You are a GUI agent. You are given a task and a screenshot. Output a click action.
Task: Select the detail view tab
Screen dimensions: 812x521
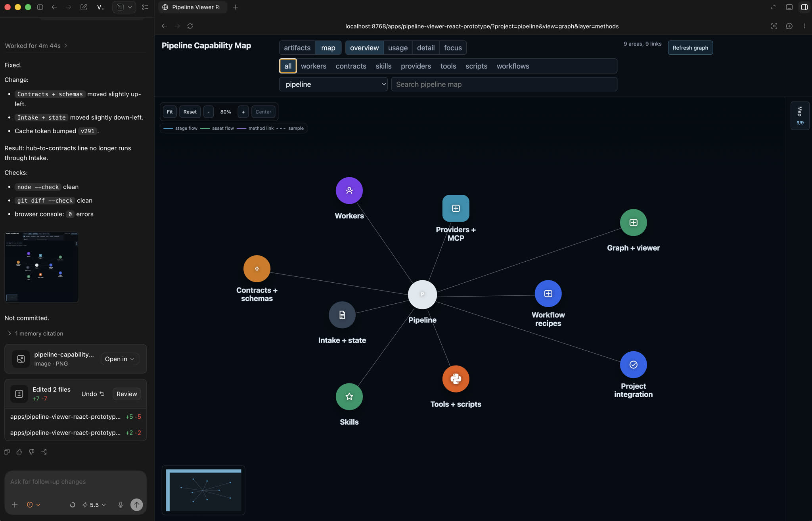pos(425,48)
